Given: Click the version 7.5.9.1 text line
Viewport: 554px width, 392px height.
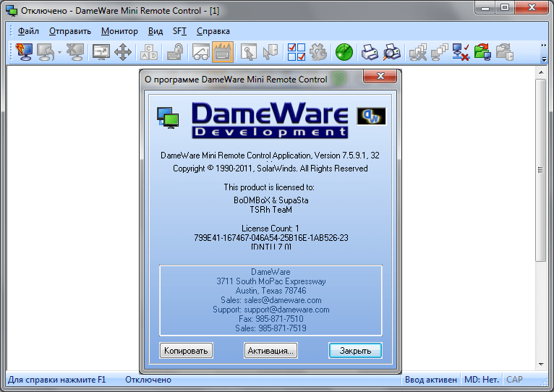Looking at the screenshot, I should [270, 155].
